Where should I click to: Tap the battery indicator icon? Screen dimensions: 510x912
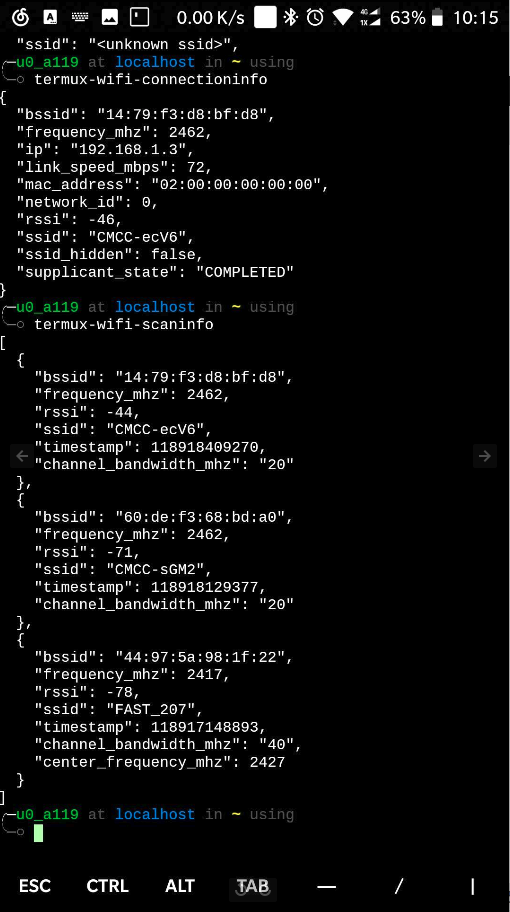[x=438, y=17]
